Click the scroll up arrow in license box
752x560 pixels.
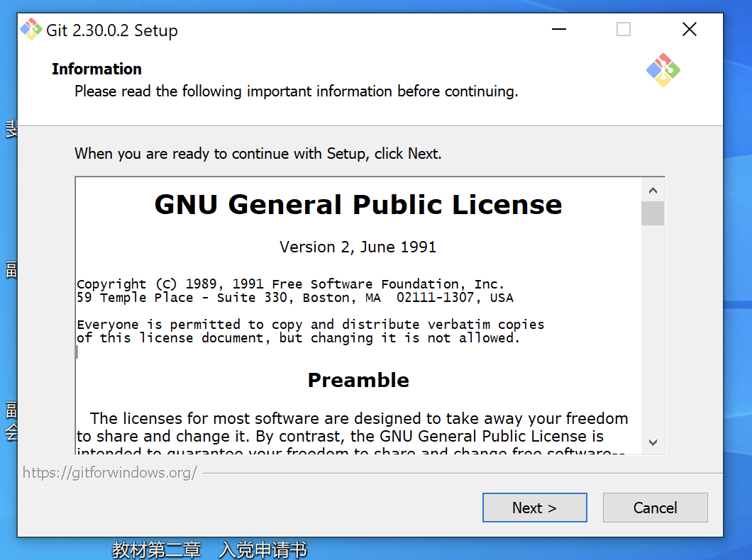pyautogui.click(x=652, y=191)
